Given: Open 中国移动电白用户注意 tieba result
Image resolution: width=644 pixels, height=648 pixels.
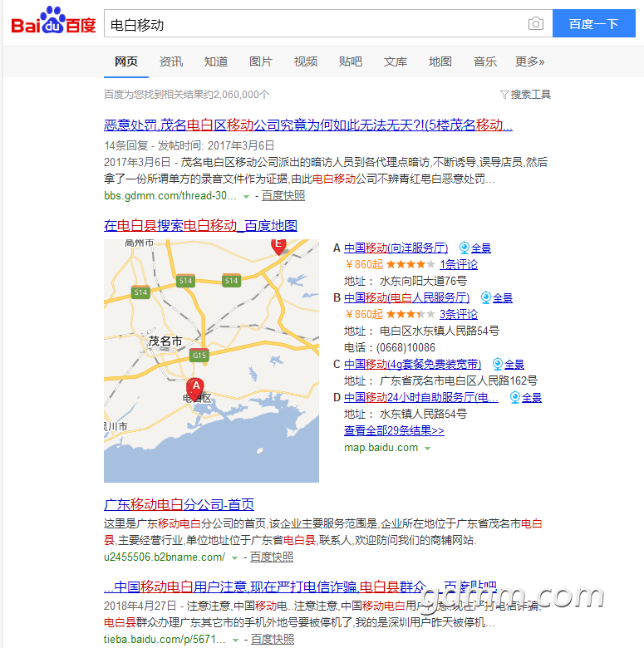Looking at the screenshot, I should point(300,587).
